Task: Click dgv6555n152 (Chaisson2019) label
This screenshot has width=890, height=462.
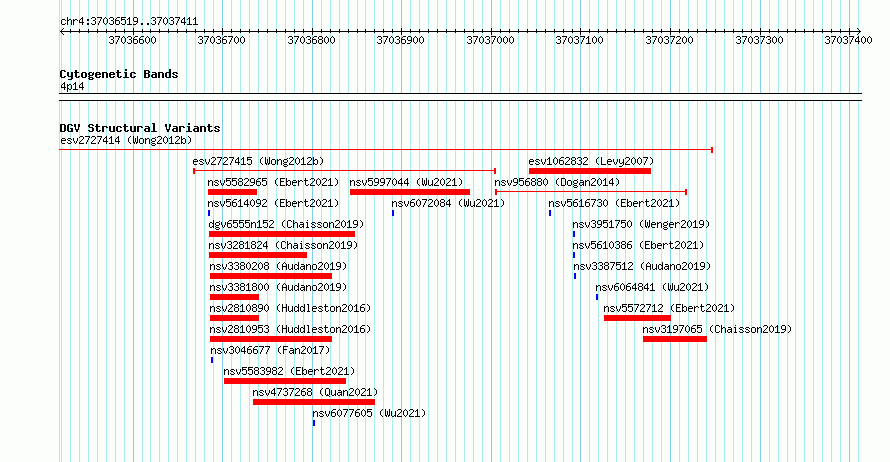Action: (x=286, y=224)
